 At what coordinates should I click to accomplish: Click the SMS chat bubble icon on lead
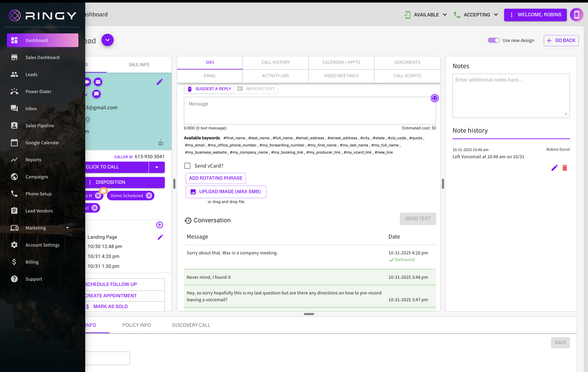(x=96, y=94)
